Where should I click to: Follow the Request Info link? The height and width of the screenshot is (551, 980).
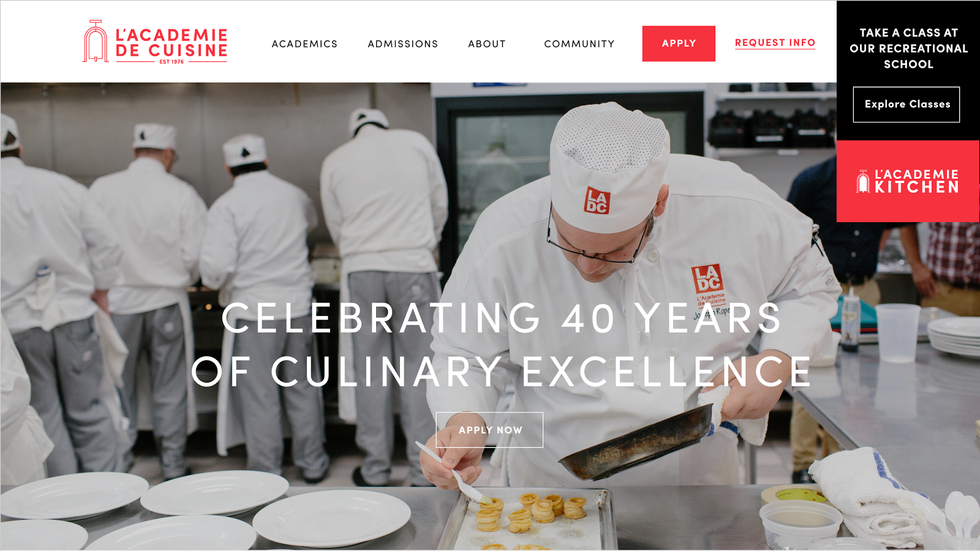point(775,43)
